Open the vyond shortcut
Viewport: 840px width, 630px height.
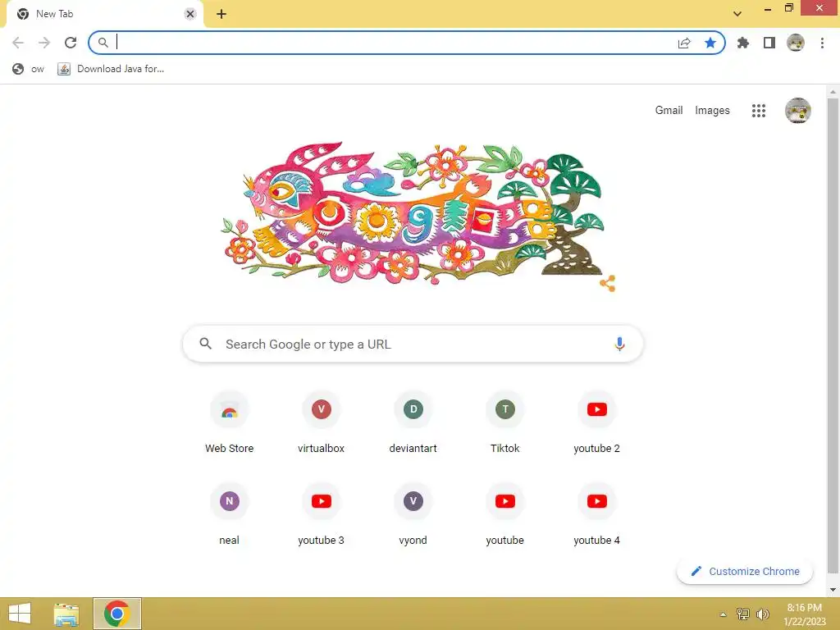pos(413,515)
